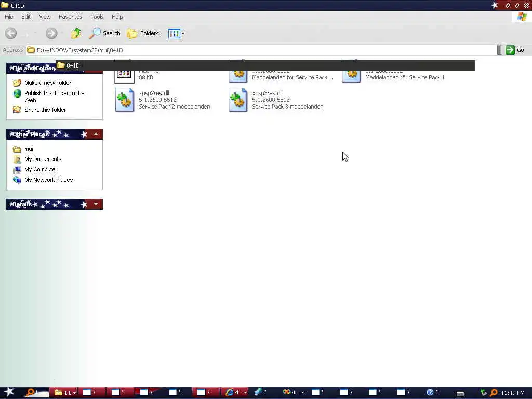Click the My Documents icon

[17, 159]
